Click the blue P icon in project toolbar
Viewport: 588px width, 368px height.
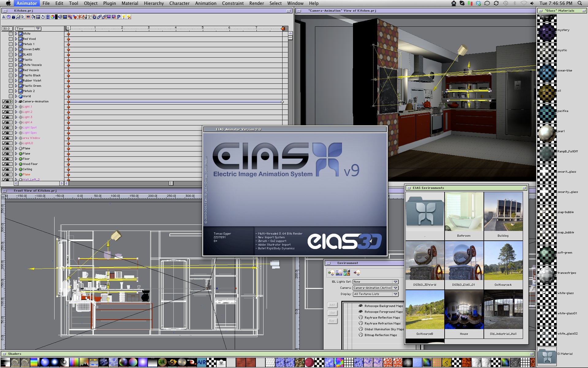(119, 17)
